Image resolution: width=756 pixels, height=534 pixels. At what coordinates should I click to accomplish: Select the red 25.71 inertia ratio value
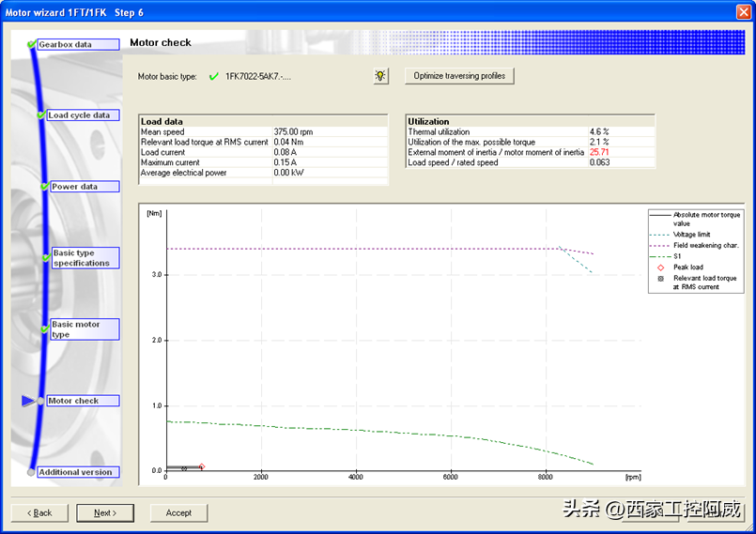(599, 152)
